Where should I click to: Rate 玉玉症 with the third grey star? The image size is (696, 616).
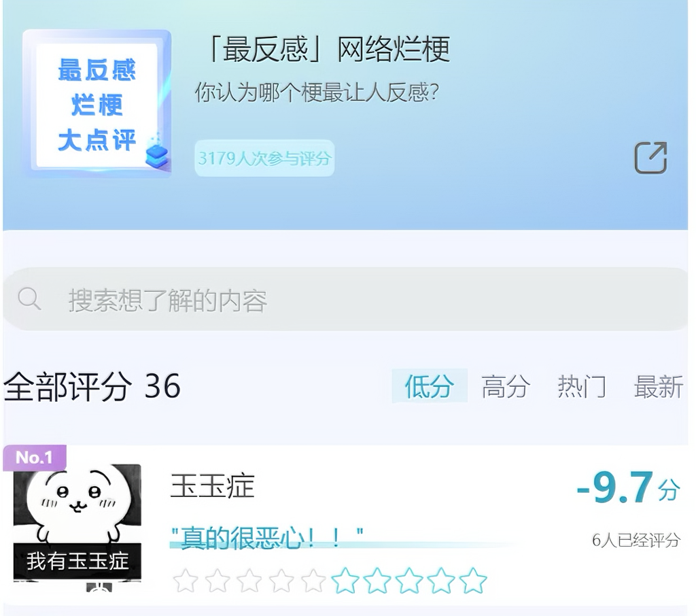tap(249, 581)
